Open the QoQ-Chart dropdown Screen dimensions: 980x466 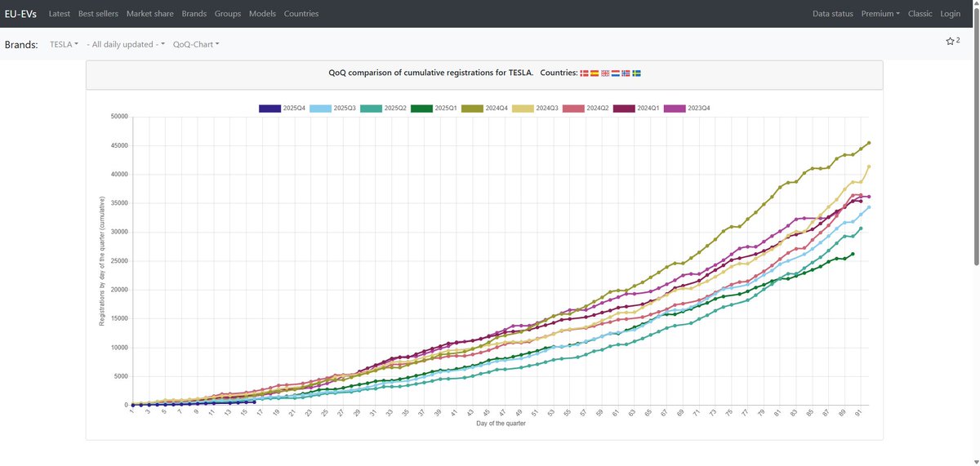coord(196,45)
